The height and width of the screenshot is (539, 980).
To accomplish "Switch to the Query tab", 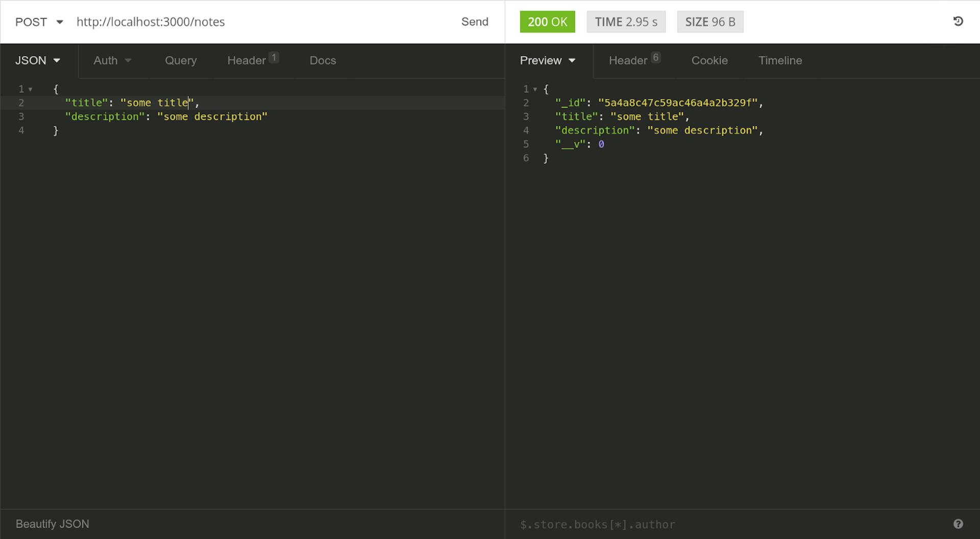I will [x=181, y=60].
